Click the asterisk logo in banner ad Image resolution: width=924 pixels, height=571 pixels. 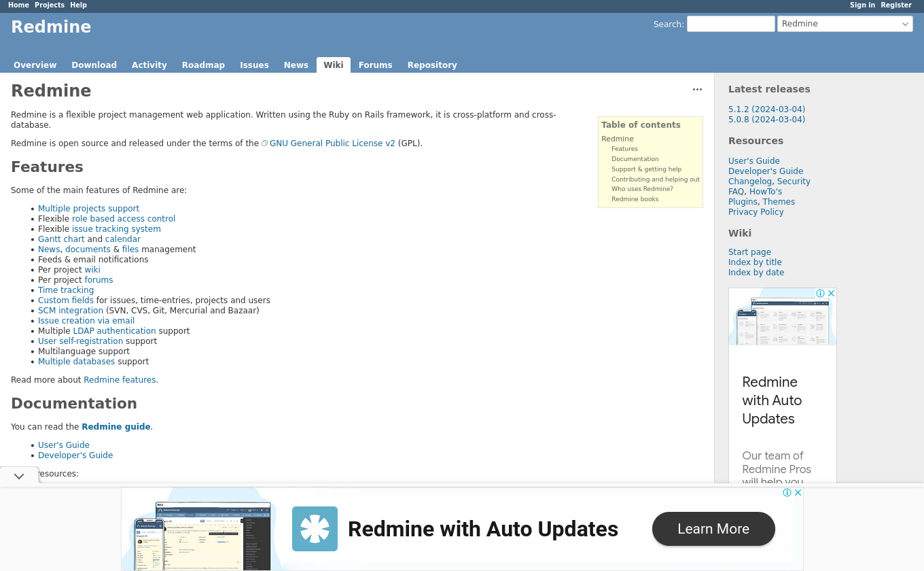(315, 529)
